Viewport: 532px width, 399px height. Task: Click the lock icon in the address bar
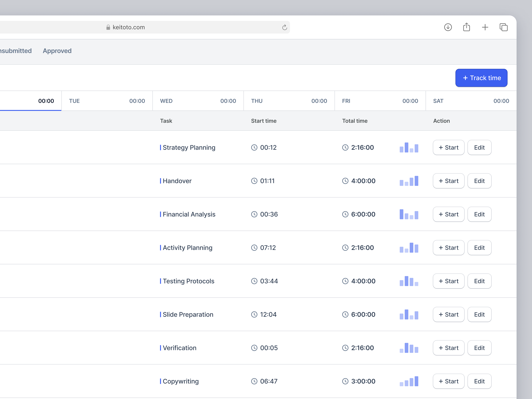click(108, 27)
